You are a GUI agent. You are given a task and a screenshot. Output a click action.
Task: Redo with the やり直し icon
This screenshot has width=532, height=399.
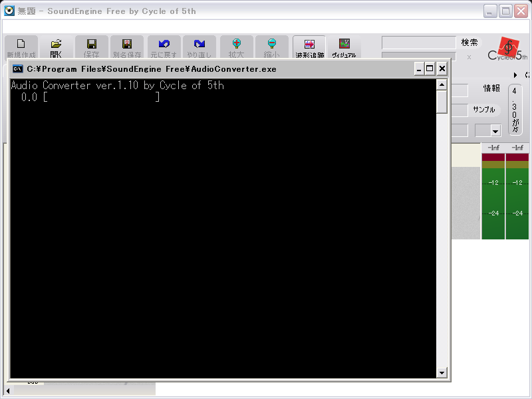(199, 47)
